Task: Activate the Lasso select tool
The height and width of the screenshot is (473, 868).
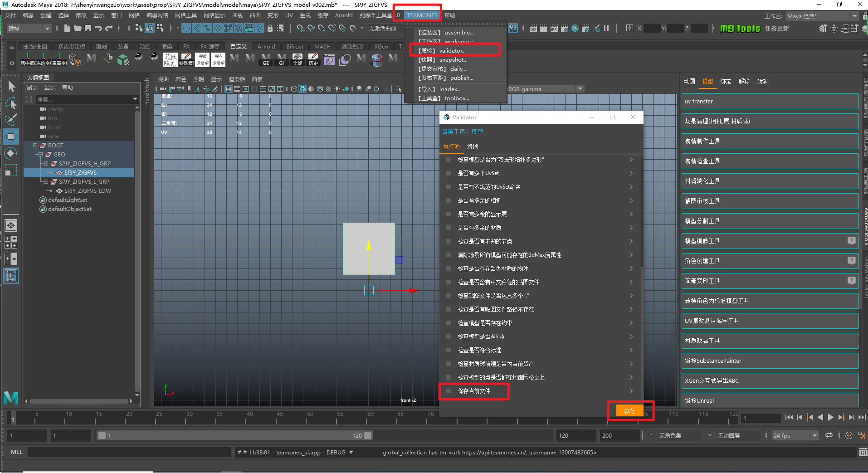Action: [11, 104]
